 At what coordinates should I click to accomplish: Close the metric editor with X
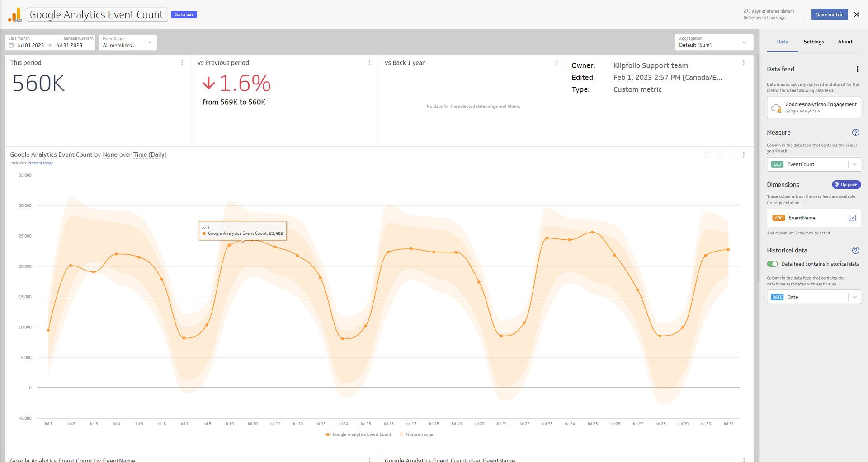pos(857,14)
